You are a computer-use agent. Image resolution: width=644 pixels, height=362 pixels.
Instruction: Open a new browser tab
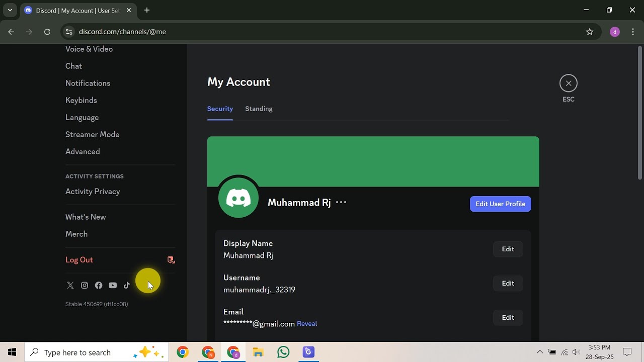[x=147, y=10]
